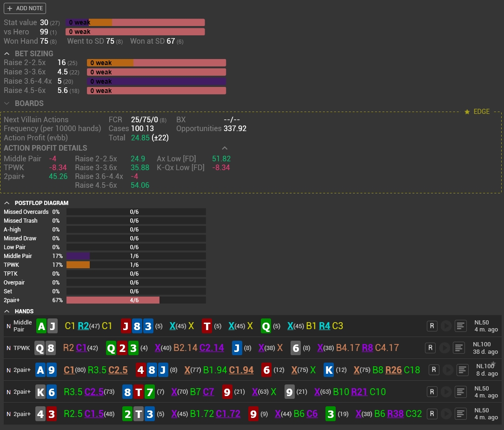Click the 2pair+ action profit 45.26

(x=58, y=177)
